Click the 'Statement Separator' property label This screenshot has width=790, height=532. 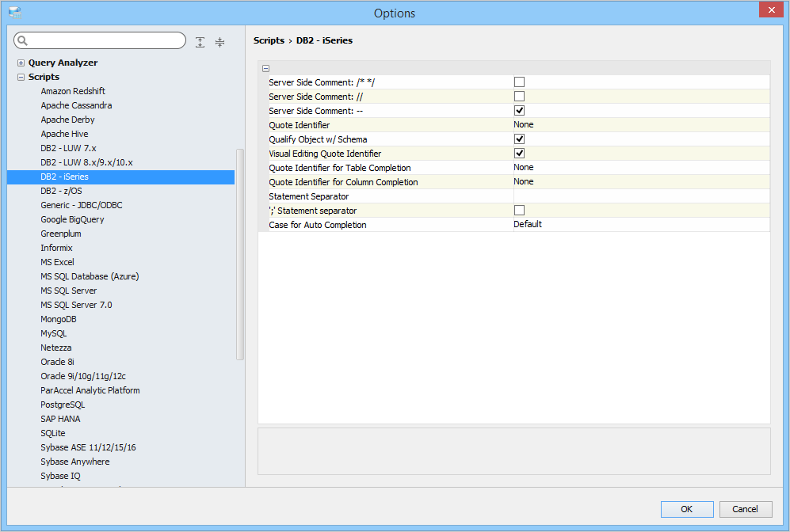[x=309, y=196]
